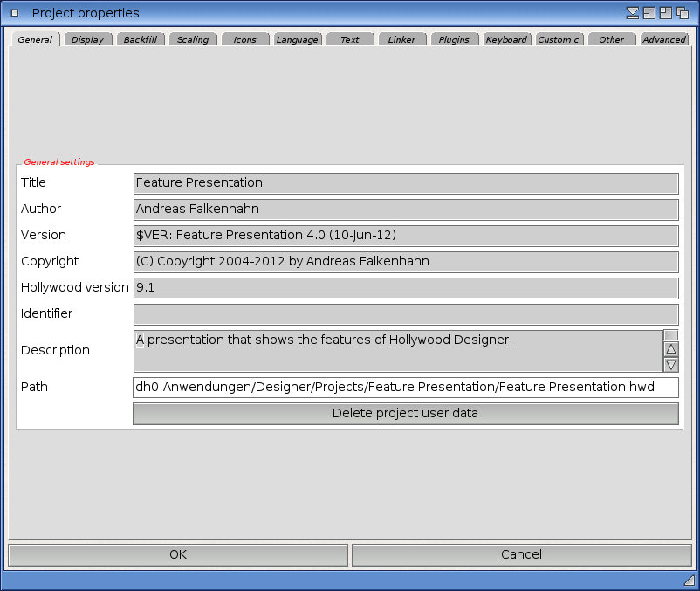Show the Plugins tab
This screenshot has width=700, height=591.
(455, 39)
